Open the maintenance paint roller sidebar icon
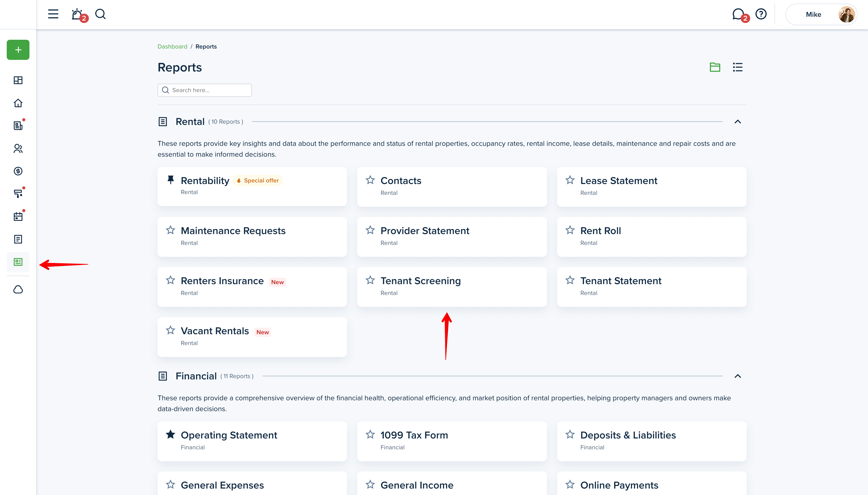 [18, 194]
